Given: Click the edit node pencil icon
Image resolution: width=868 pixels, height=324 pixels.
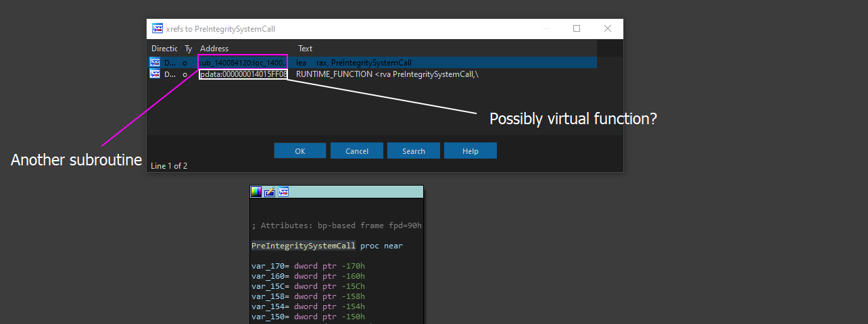Looking at the screenshot, I should [270, 192].
